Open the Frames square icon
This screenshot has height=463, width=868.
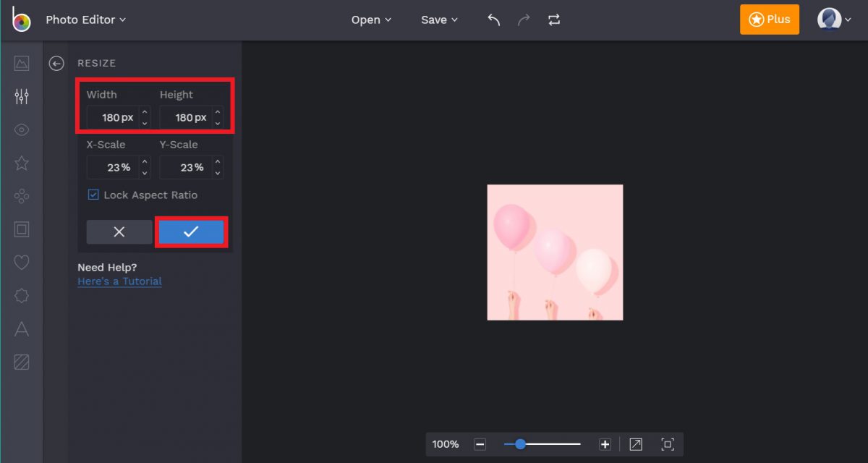point(22,229)
